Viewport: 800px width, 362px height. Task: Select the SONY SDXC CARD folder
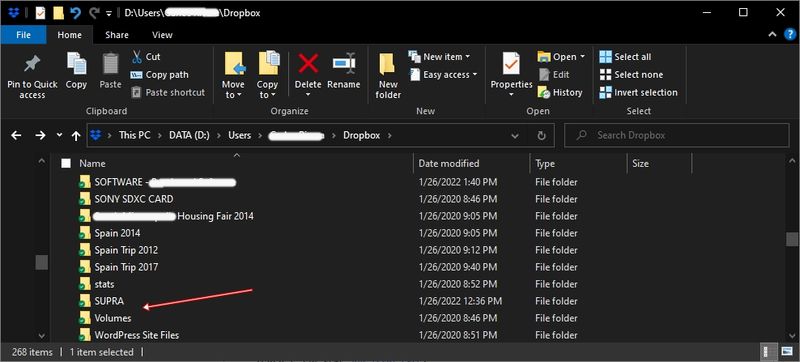[x=134, y=199]
